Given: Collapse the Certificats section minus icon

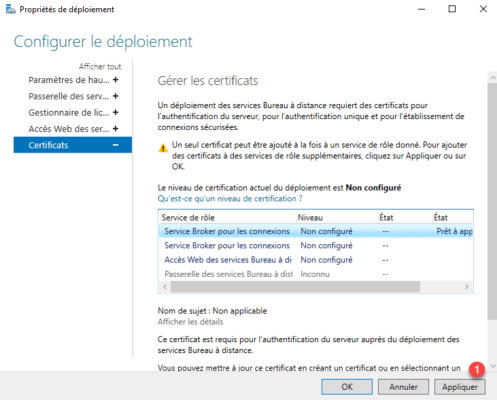Looking at the screenshot, I should coord(116,145).
